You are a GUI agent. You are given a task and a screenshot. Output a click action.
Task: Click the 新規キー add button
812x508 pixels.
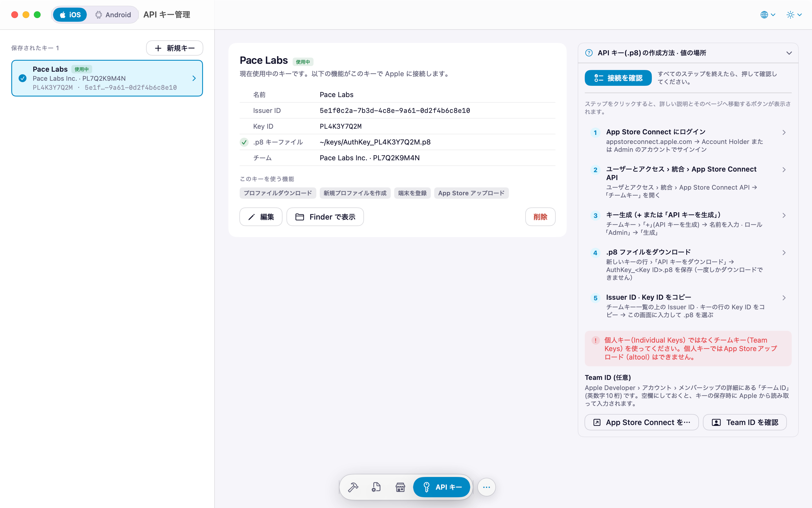[175, 48]
